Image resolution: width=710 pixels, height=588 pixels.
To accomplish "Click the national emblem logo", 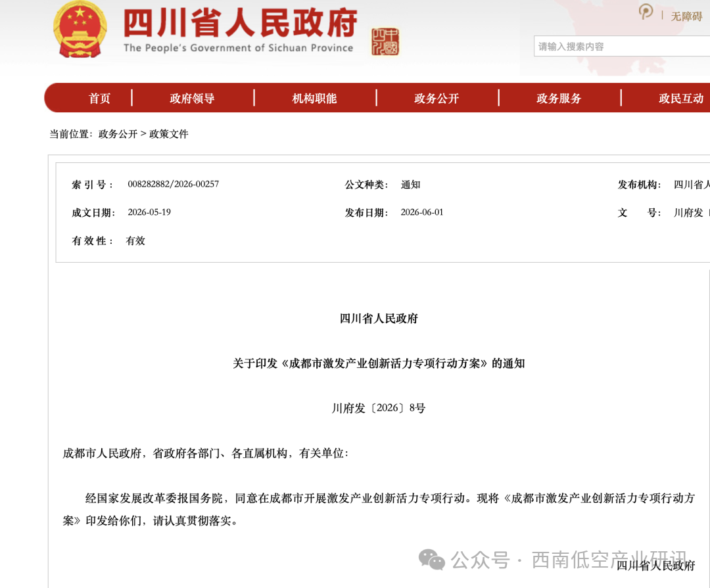I will pyautogui.click(x=80, y=30).
